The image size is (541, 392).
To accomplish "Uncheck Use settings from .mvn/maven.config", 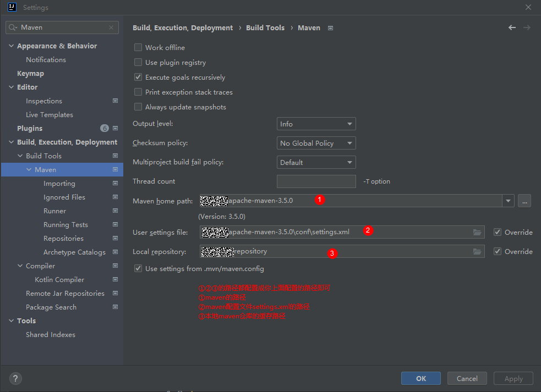I will click(x=138, y=269).
